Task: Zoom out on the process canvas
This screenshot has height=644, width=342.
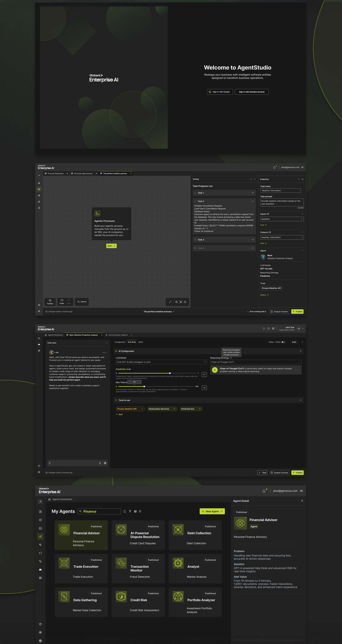Action: pyautogui.click(x=185, y=302)
